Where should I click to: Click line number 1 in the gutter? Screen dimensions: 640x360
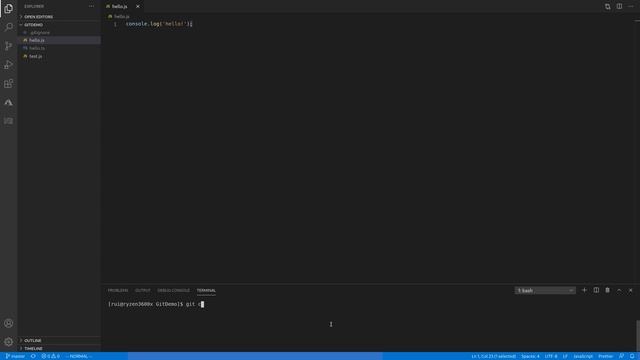coord(115,24)
